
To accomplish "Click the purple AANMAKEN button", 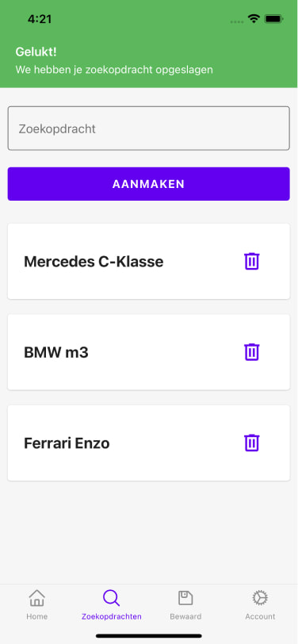I will coord(148,184).
